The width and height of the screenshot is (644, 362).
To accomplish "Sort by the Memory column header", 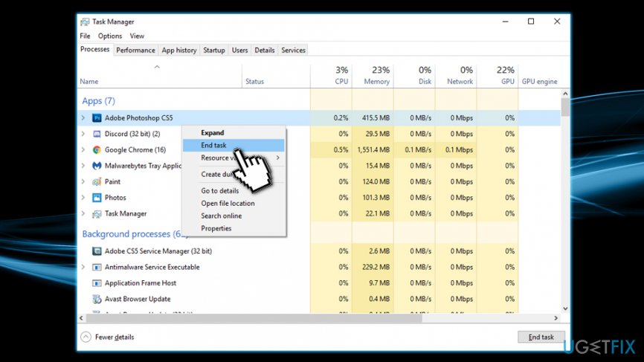I will tap(373, 76).
